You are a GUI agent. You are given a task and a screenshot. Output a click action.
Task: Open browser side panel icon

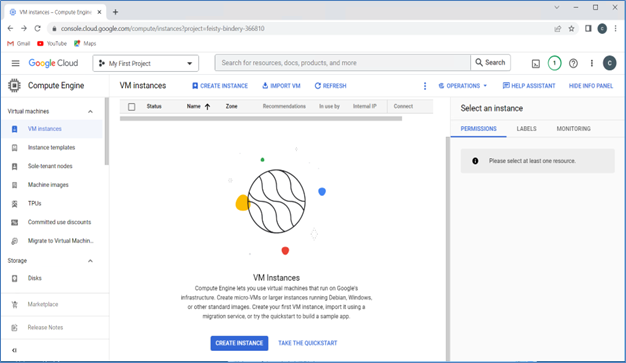coord(588,28)
